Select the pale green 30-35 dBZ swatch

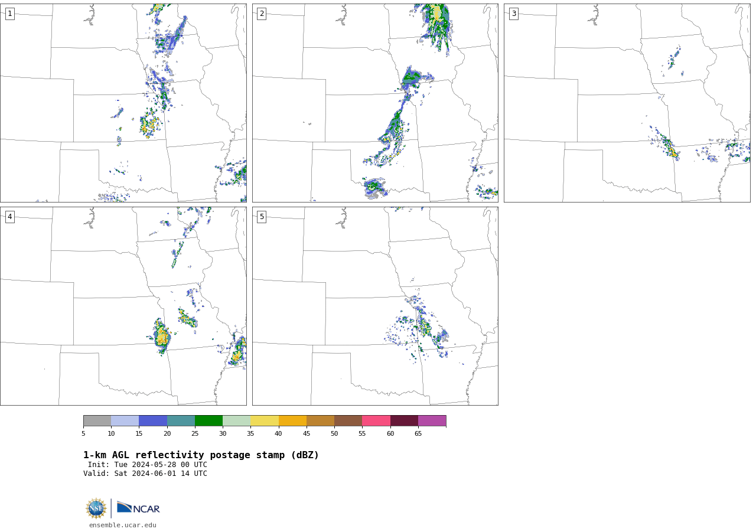pos(236,421)
